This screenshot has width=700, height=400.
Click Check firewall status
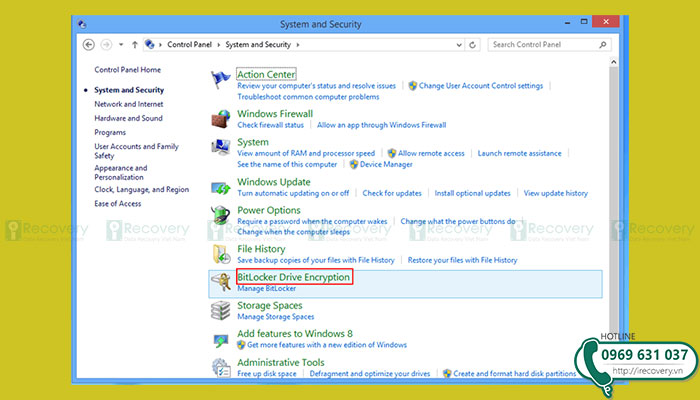[271, 125]
